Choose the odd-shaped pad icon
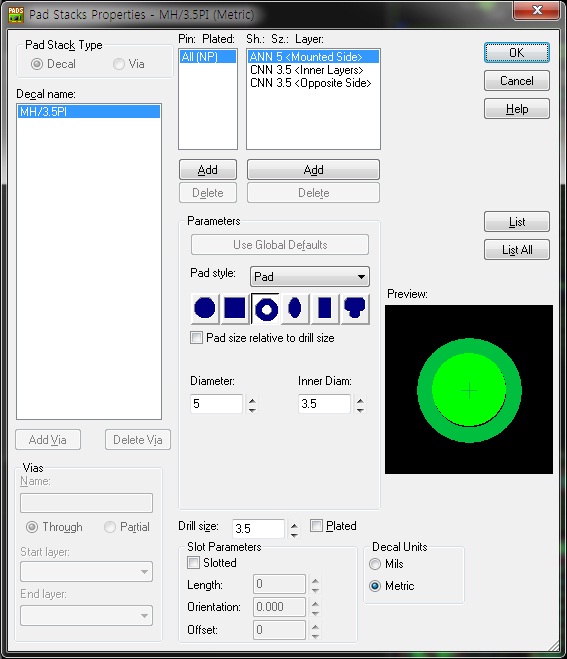 coord(355,308)
